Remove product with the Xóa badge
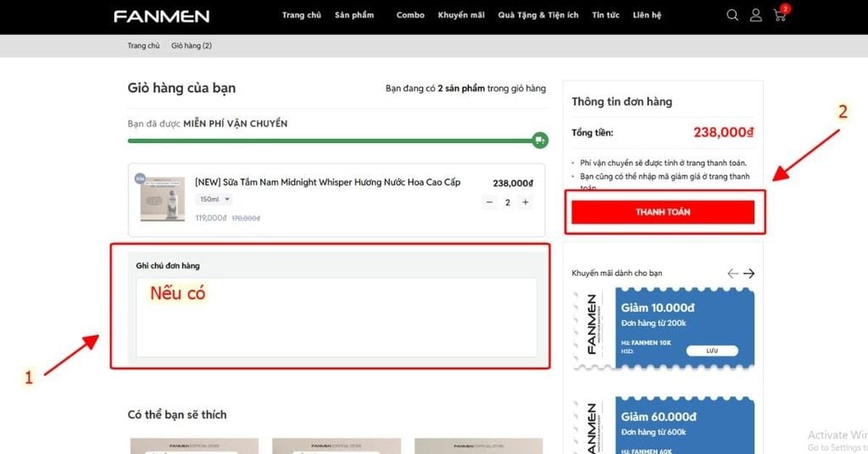The height and width of the screenshot is (454, 868). coord(140,178)
